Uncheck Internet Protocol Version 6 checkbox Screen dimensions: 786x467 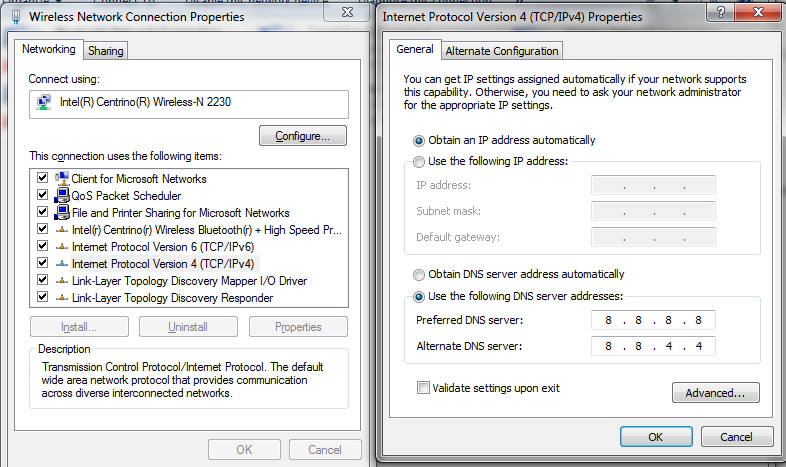pos(42,247)
